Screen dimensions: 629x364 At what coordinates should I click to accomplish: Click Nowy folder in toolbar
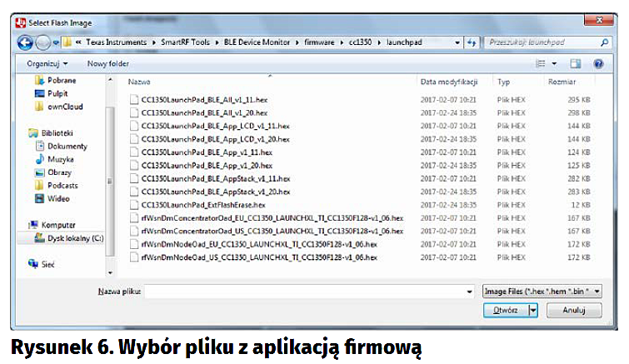[x=107, y=63]
